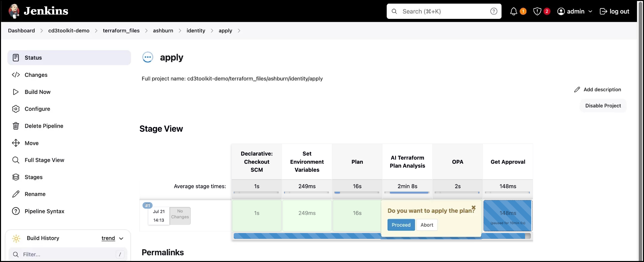Click the Add description pencil icon
Screen dimensions: 644x262
coord(577,90)
